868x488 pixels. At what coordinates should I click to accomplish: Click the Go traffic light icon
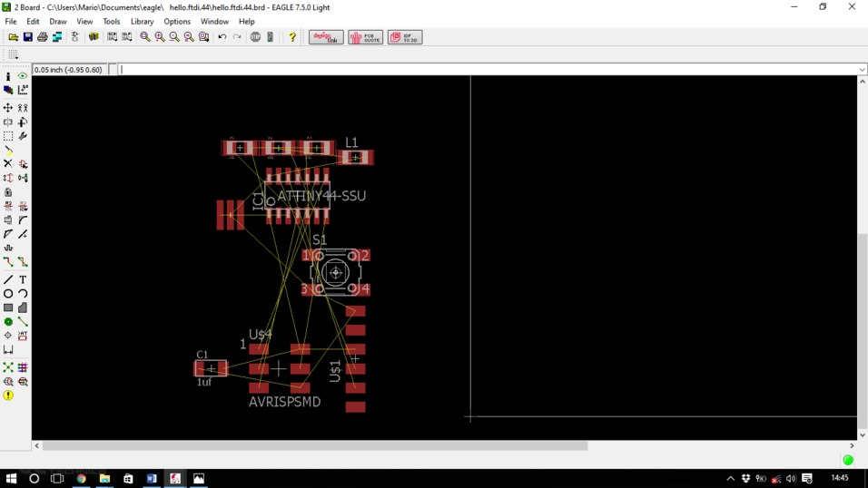pyautogui.click(x=271, y=37)
